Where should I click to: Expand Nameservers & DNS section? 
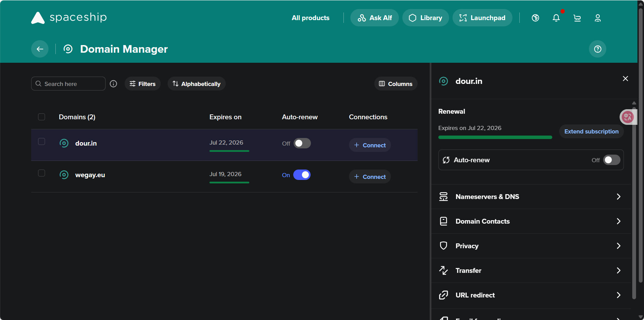pyautogui.click(x=531, y=197)
